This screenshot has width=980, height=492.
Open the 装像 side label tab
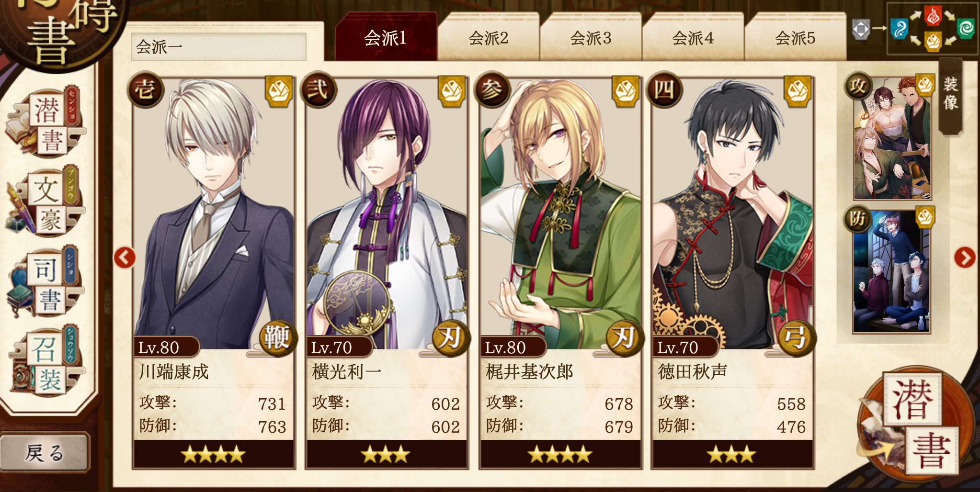click(950, 96)
